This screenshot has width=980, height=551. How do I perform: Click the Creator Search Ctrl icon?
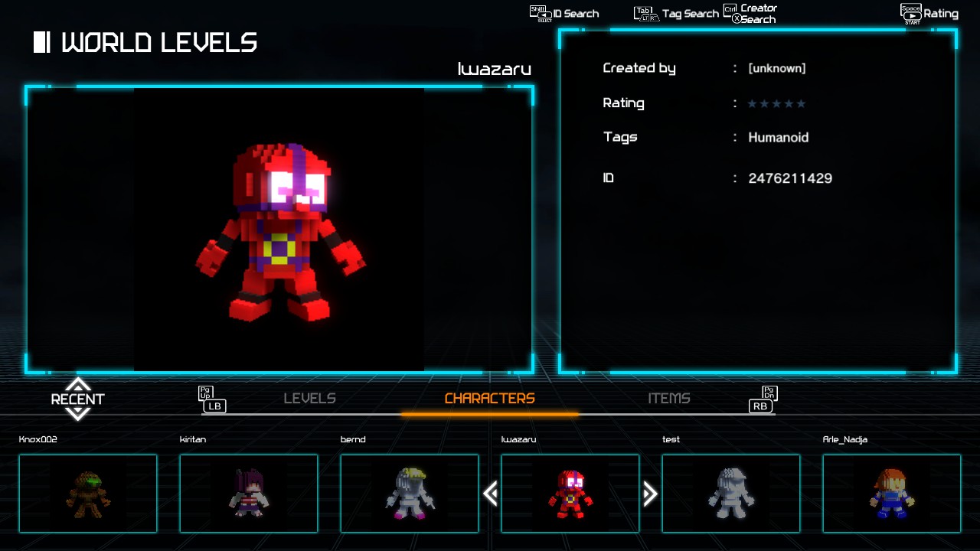tap(730, 9)
